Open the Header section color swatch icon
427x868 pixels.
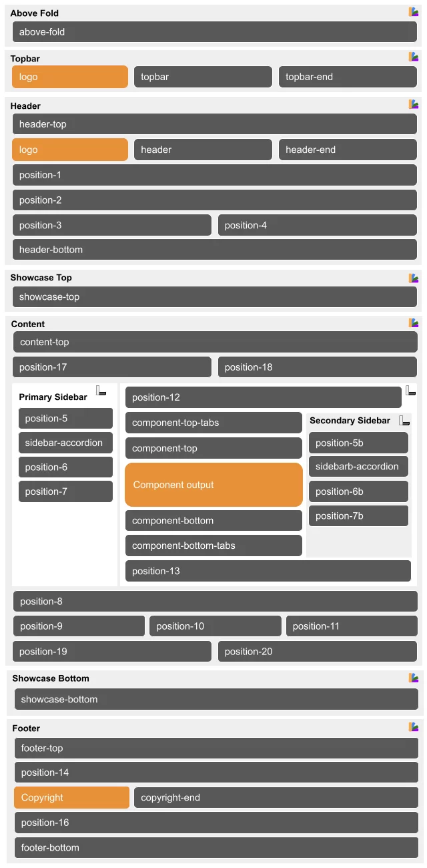point(414,105)
